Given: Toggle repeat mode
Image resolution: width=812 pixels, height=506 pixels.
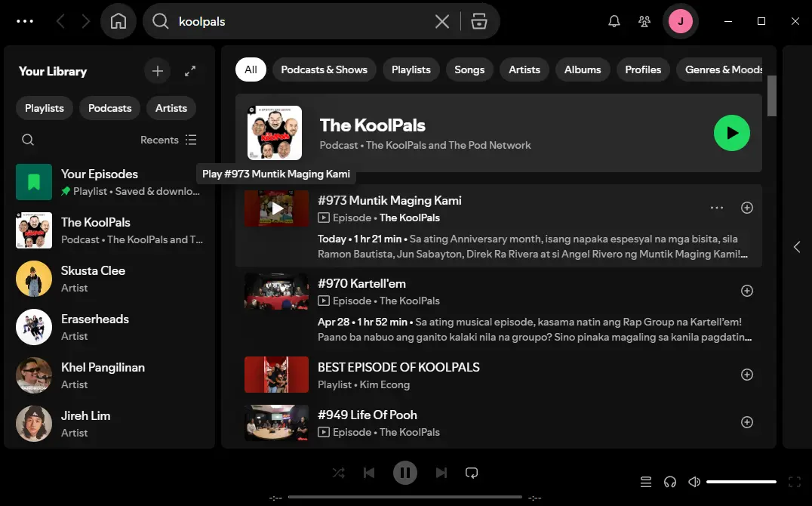Looking at the screenshot, I should pyautogui.click(x=471, y=473).
